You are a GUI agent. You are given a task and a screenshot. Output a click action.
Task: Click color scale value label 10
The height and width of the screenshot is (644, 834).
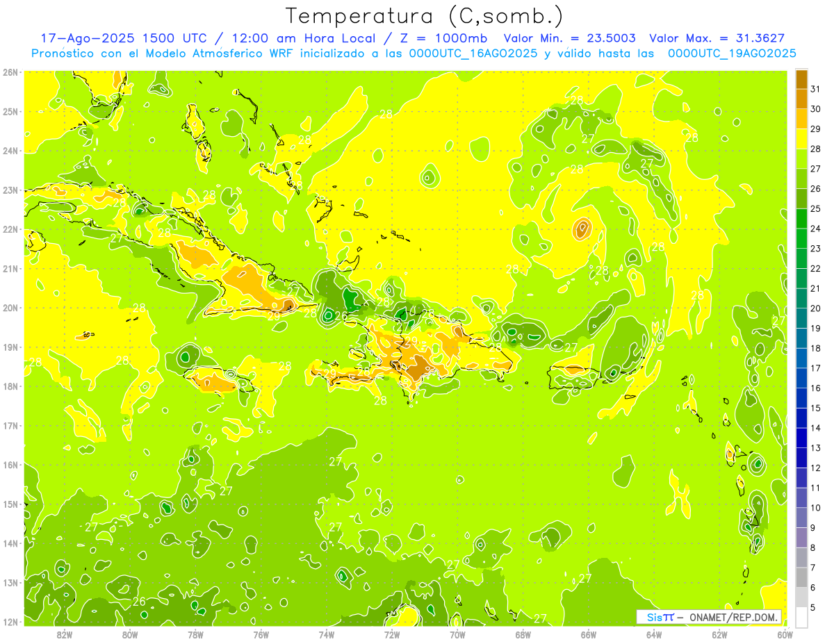815,508
